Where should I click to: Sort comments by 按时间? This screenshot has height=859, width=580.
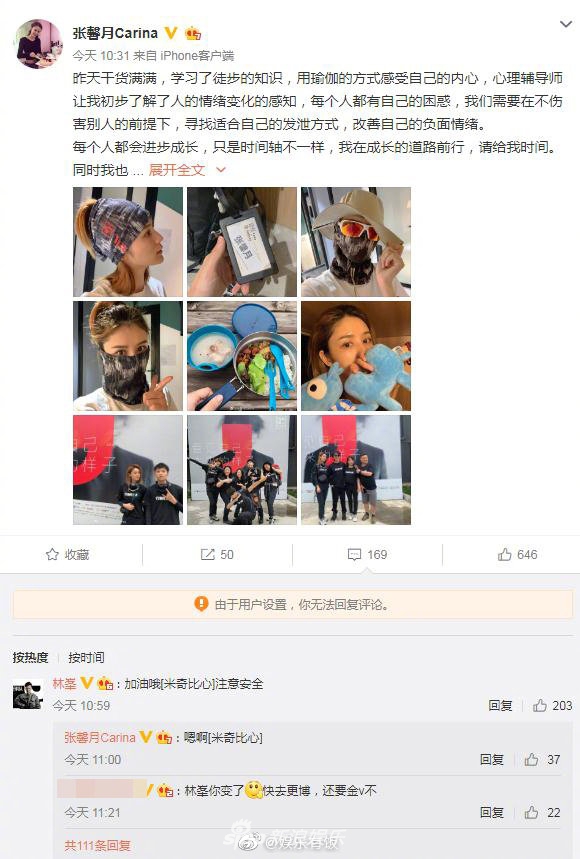pyautogui.click(x=86, y=657)
